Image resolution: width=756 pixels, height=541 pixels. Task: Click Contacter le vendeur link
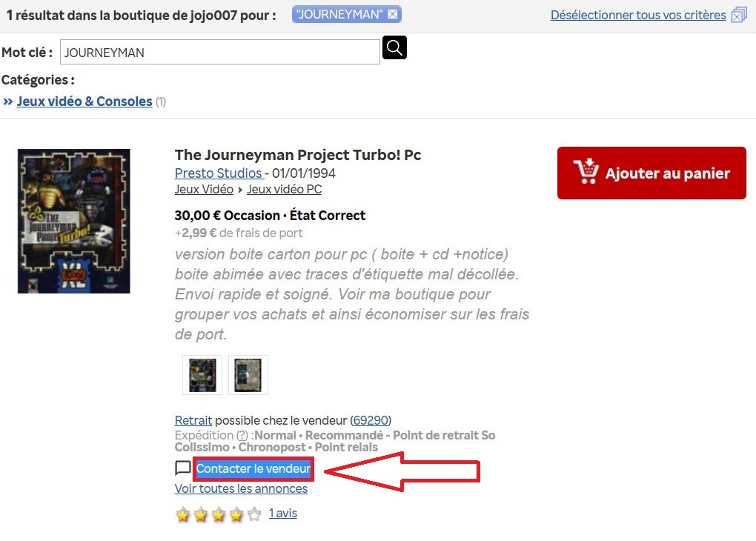pyautogui.click(x=253, y=468)
